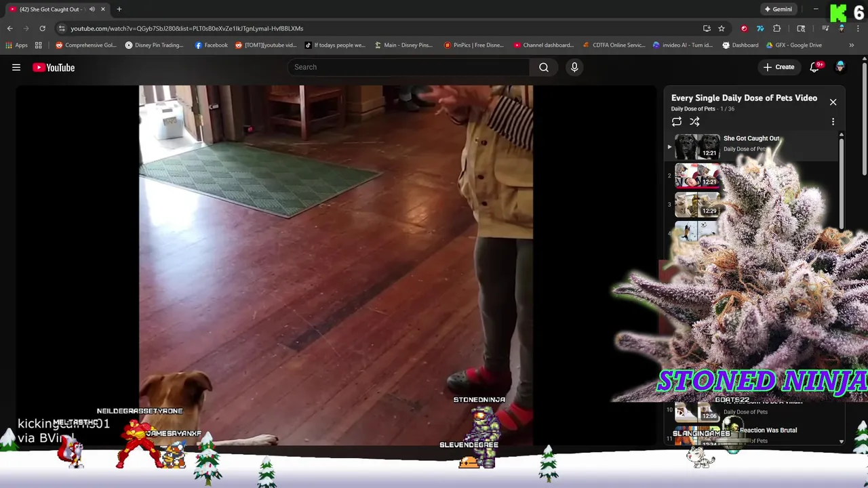The width and height of the screenshot is (868, 488).
Task: Reload the page
Action: pos(42,28)
